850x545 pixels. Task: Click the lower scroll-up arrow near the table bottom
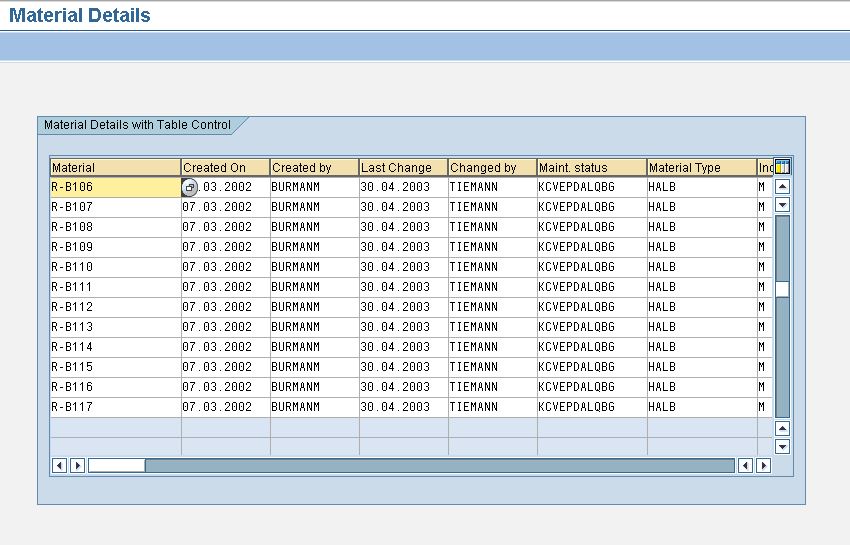[782, 429]
